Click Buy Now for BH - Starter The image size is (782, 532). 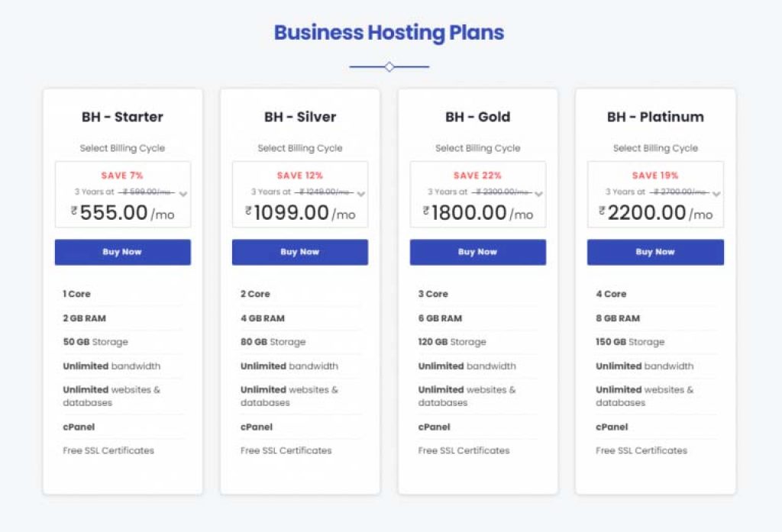pyautogui.click(x=122, y=252)
